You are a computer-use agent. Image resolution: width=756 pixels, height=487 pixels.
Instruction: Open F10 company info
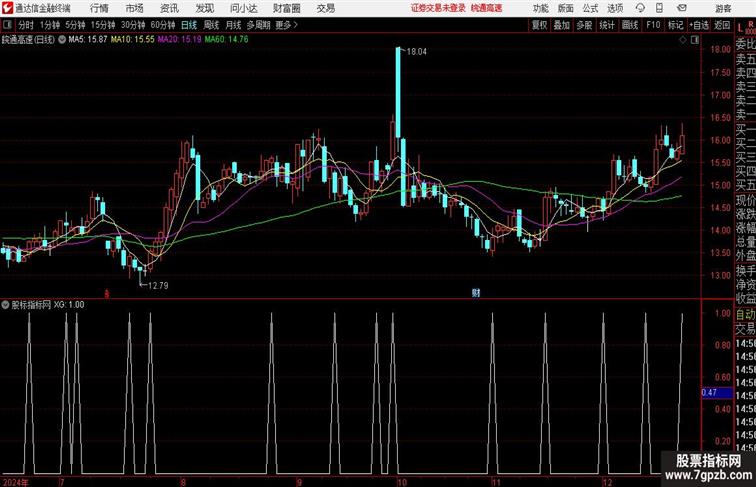(653, 25)
